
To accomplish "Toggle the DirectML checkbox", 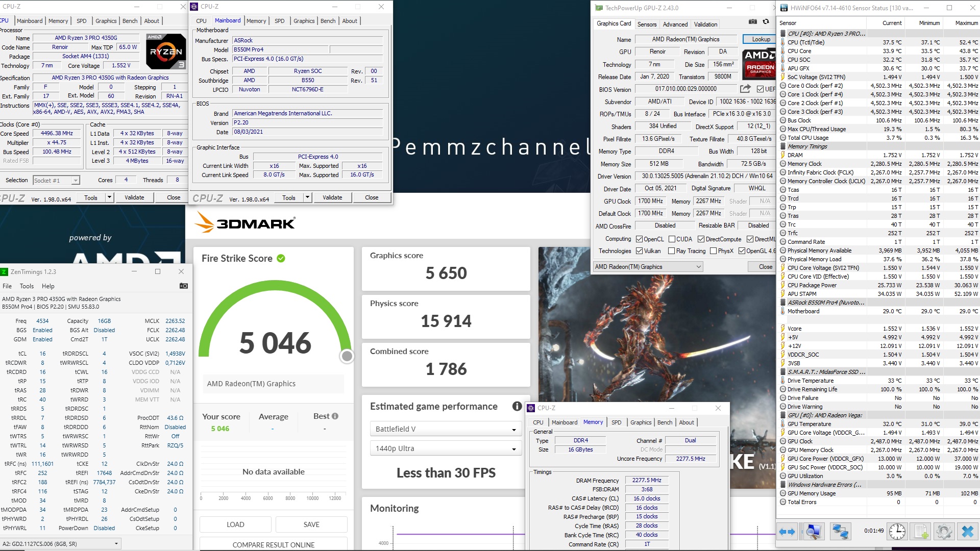I will (750, 239).
